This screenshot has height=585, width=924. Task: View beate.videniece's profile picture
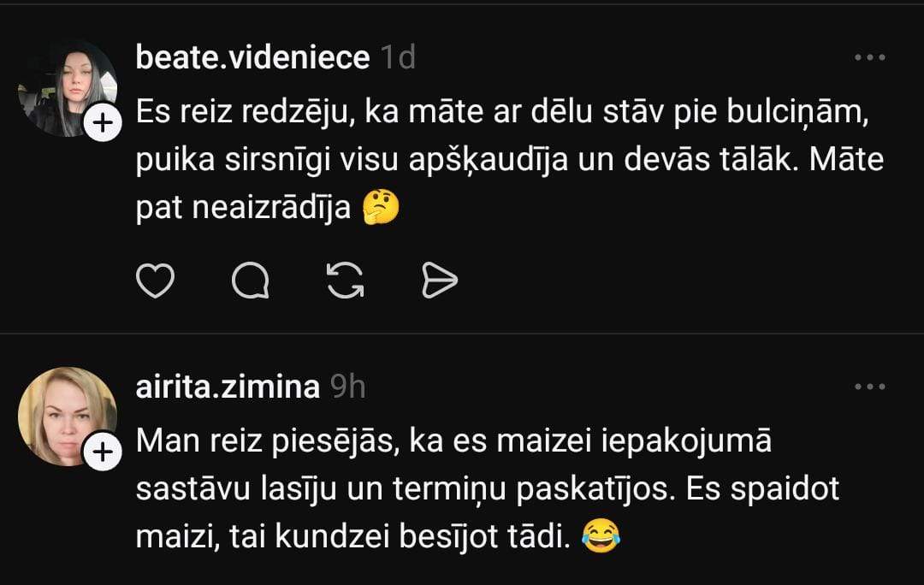pyautogui.click(x=65, y=88)
